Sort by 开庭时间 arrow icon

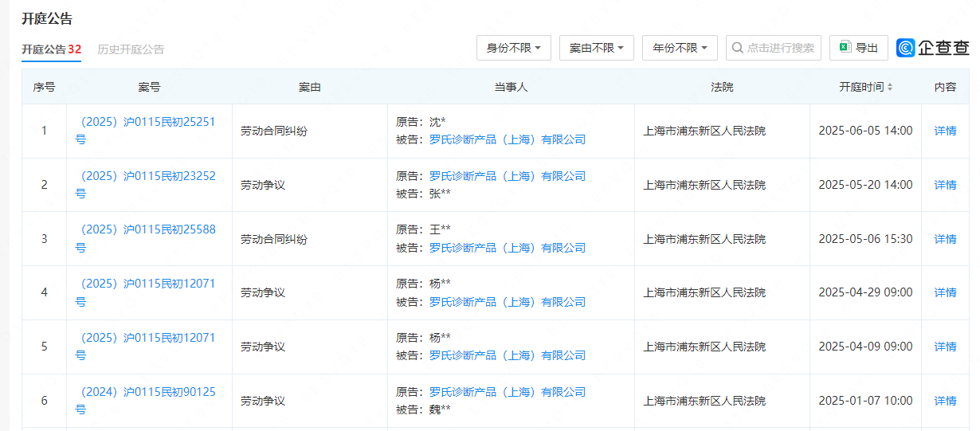click(x=890, y=87)
